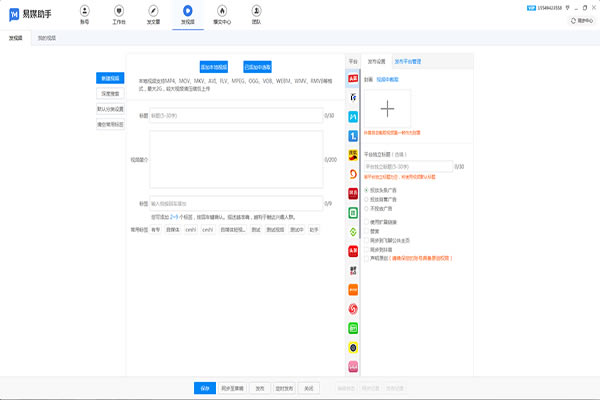Click the blue VIP badge
This screenshot has width=600, height=400.
coord(531,8)
